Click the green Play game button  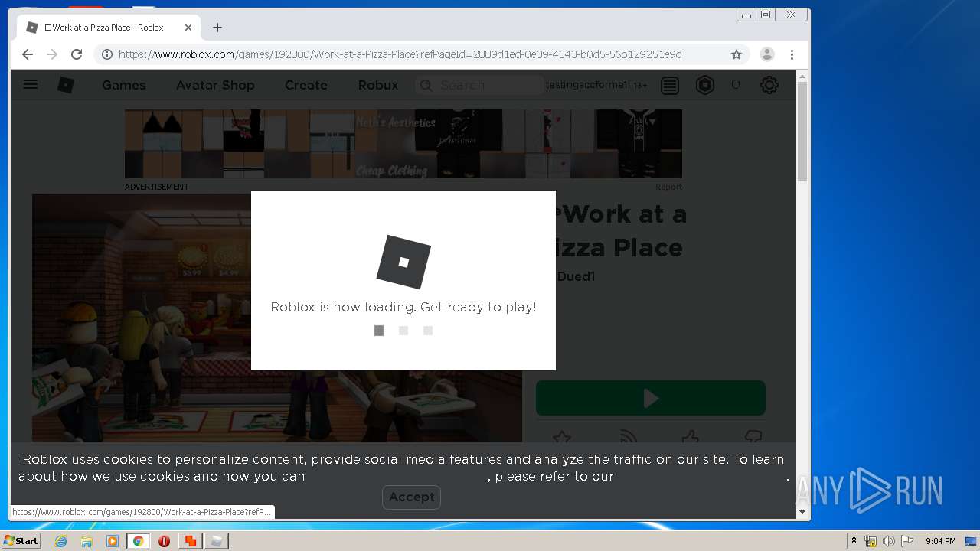tap(651, 398)
